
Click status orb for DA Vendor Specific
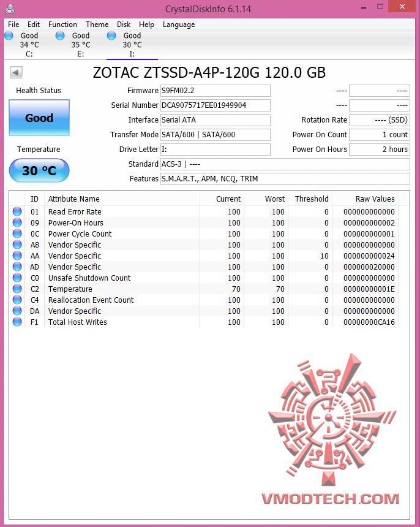[x=17, y=311]
